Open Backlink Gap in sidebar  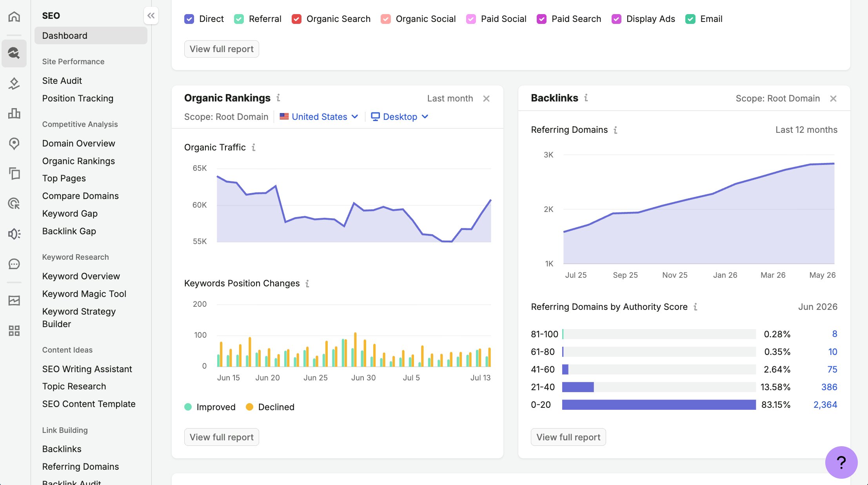[69, 231]
